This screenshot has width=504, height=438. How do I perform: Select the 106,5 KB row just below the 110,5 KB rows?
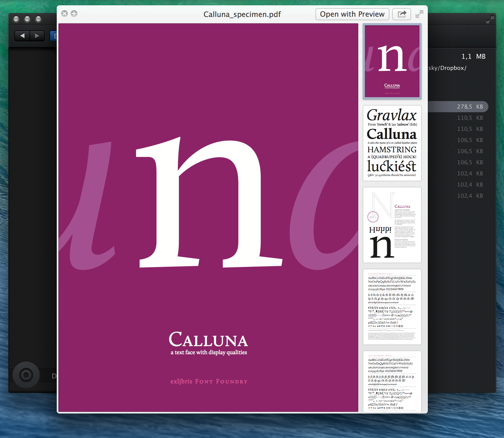[x=458, y=140]
